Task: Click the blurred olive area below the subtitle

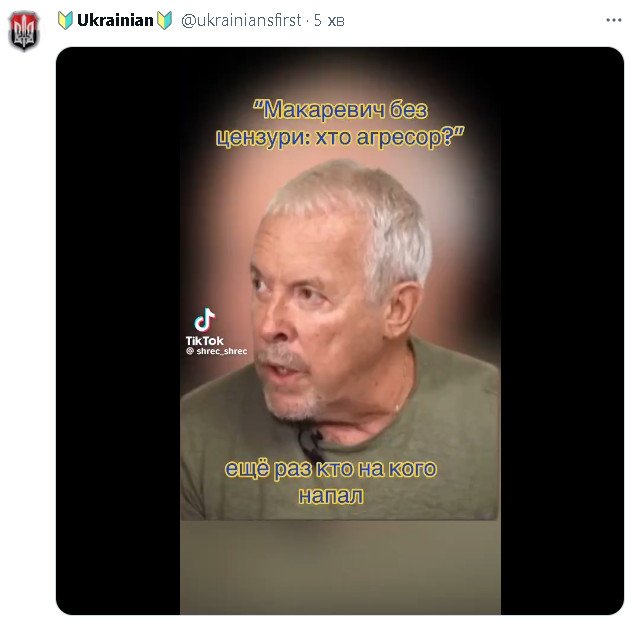Action: (x=340, y=567)
